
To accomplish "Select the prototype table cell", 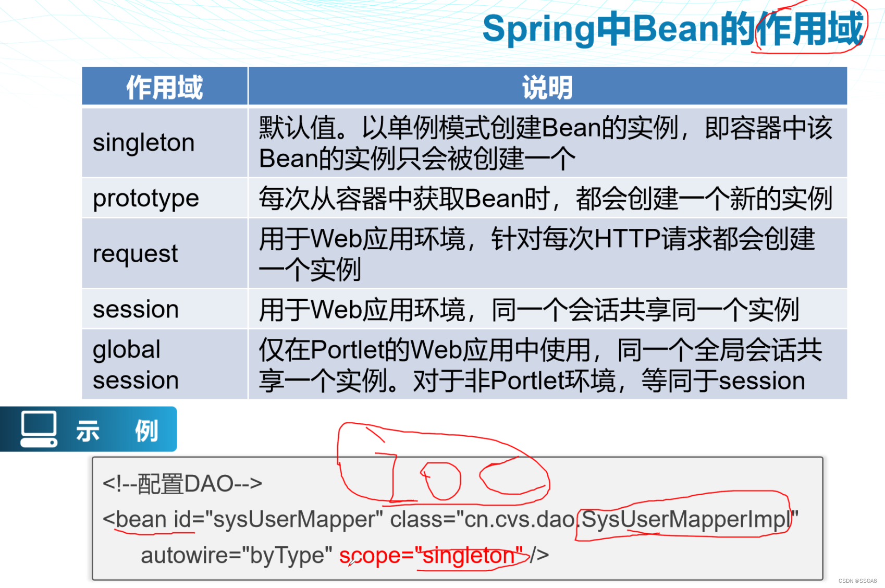I will tap(165, 198).
